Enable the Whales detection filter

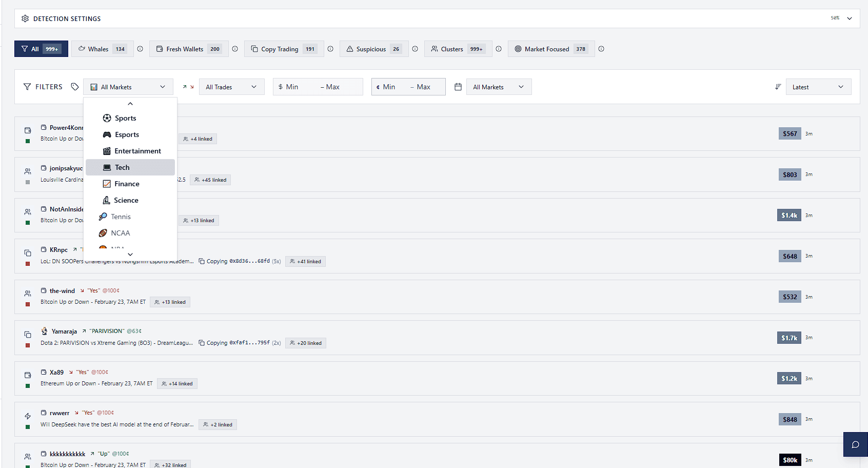(x=102, y=48)
